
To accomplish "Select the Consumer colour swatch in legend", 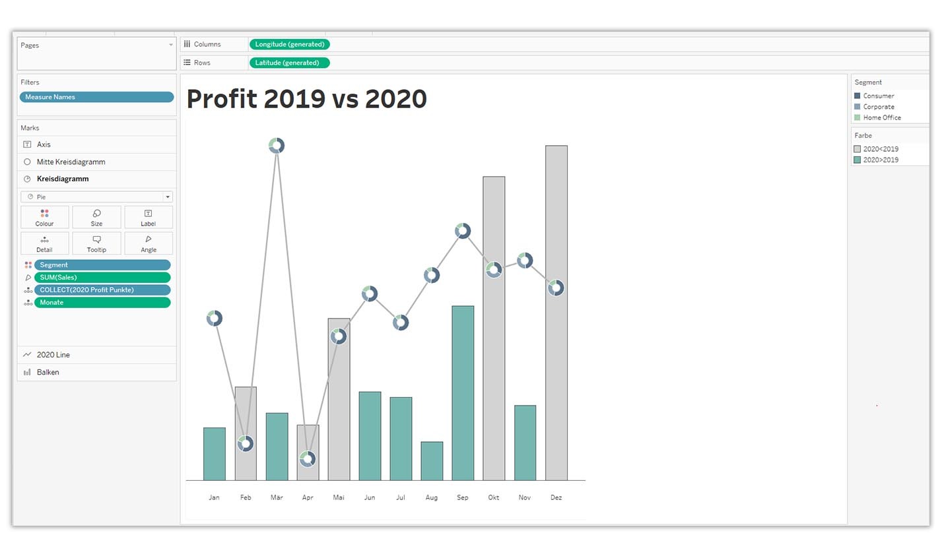I will (857, 96).
